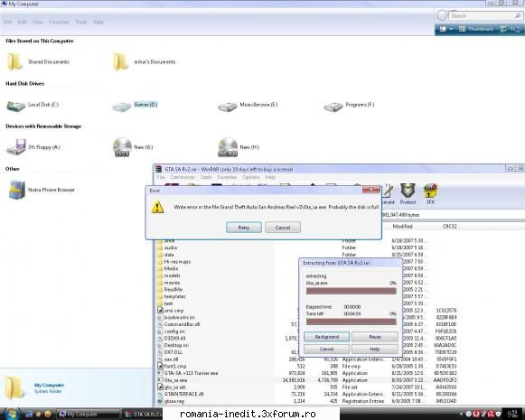Cancel the WinRAR write error dialog

[x=283, y=228]
